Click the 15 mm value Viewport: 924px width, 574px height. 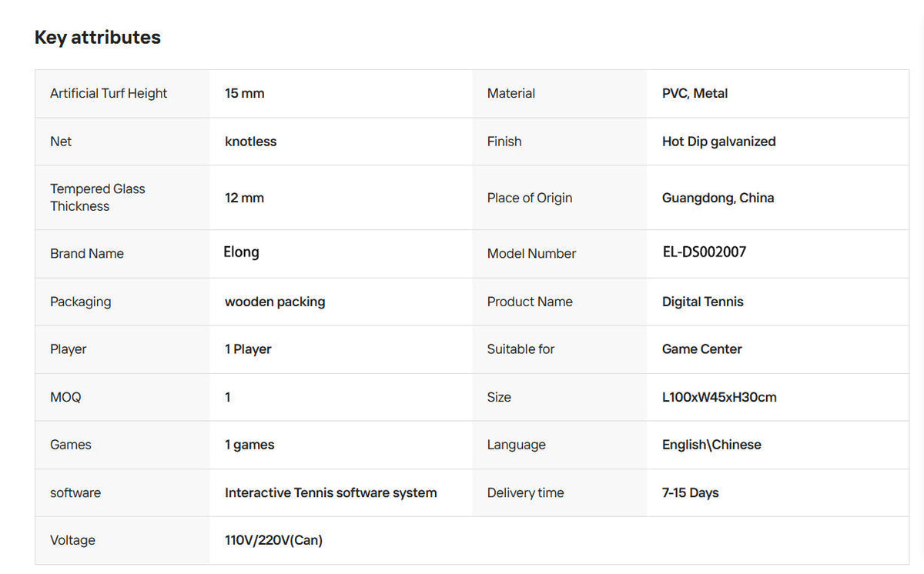coord(245,93)
